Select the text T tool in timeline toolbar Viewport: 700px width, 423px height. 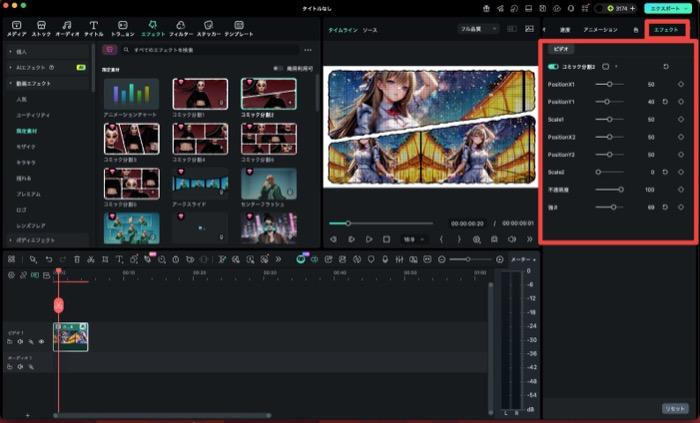point(119,259)
